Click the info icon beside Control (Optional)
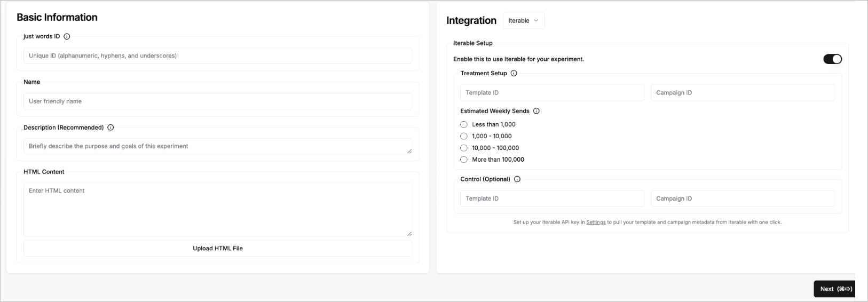The width and height of the screenshot is (868, 302). pyautogui.click(x=517, y=179)
